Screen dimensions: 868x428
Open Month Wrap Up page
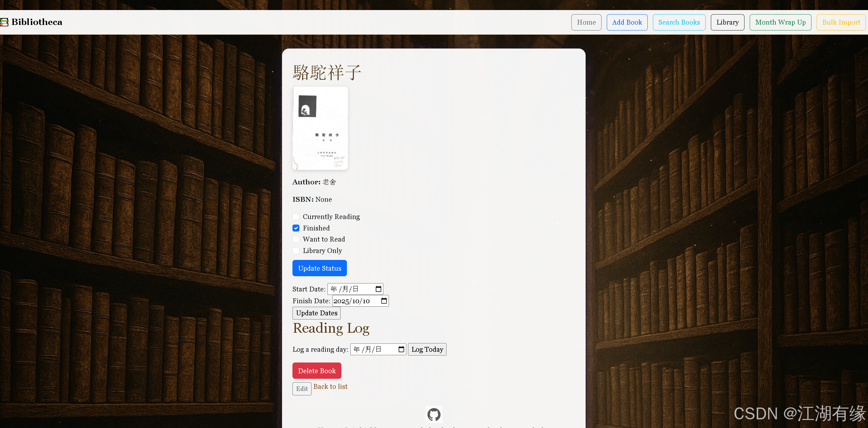(x=780, y=22)
